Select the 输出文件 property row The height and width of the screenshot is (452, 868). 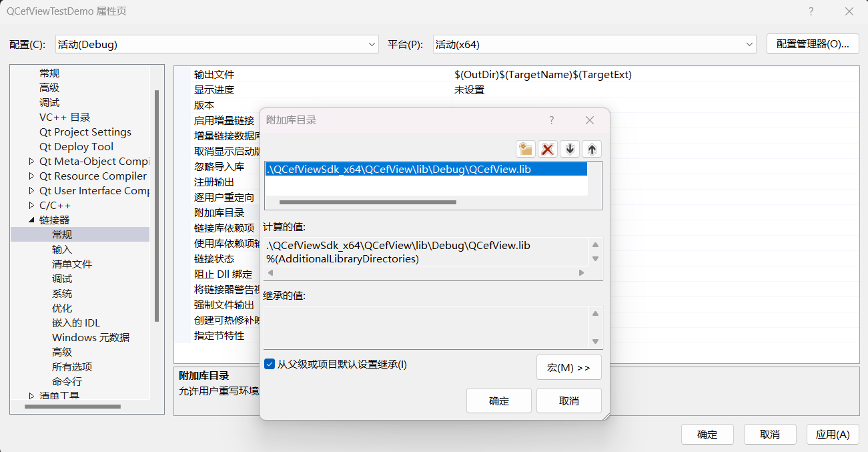pyautogui.click(x=516, y=75)
